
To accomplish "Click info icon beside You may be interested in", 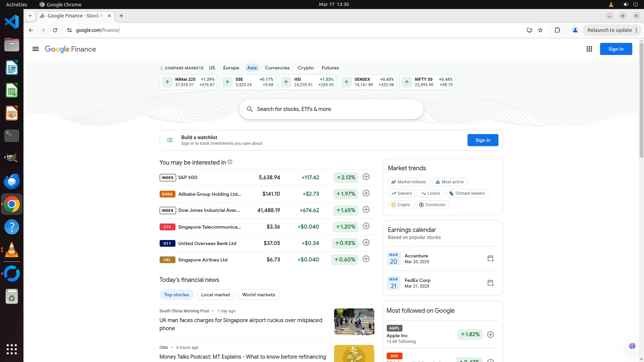I will point(230,162).
